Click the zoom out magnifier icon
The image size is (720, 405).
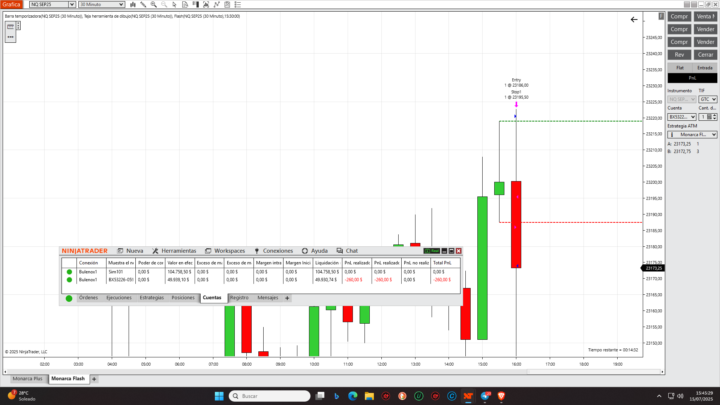click(x=164, y=5)
